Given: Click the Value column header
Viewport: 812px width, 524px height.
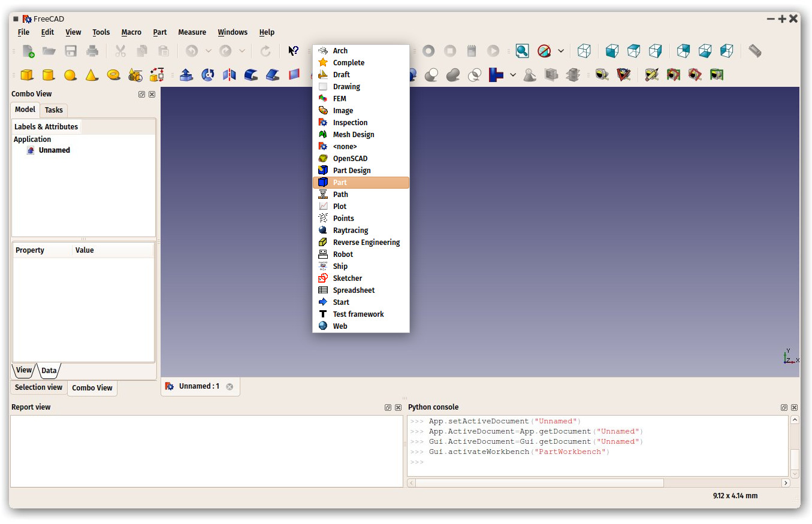Looking at the screenshot, I should point(113,250).
